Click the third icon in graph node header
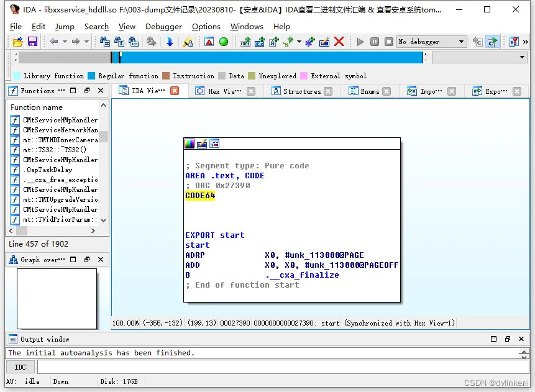 (x=214, y=144)
